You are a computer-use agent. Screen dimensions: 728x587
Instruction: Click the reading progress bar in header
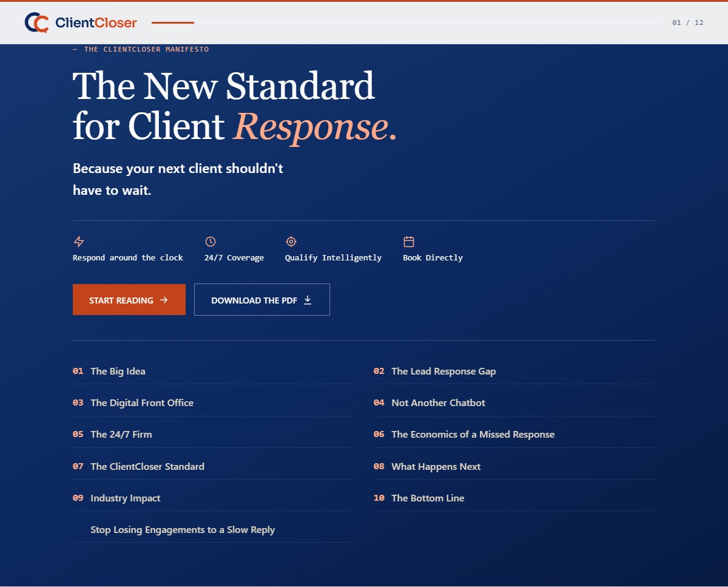[x=406, y=22]
